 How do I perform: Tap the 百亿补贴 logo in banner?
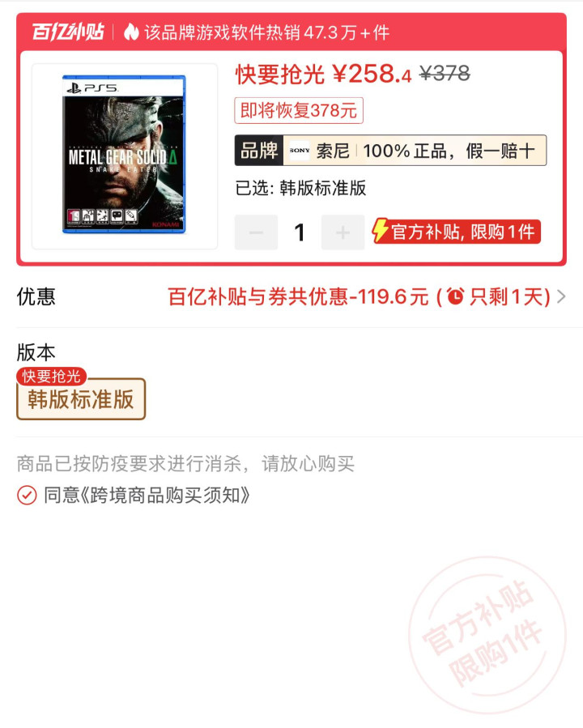[68, 32]
